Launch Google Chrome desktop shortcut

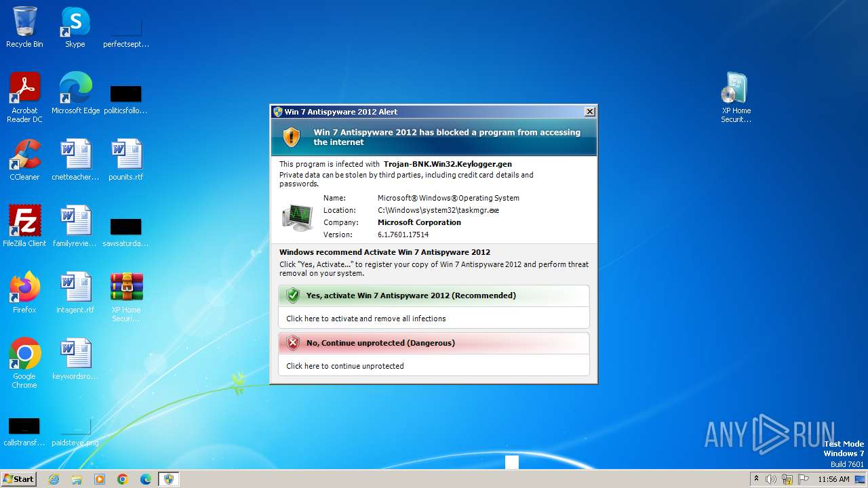[x=24, y=363]
